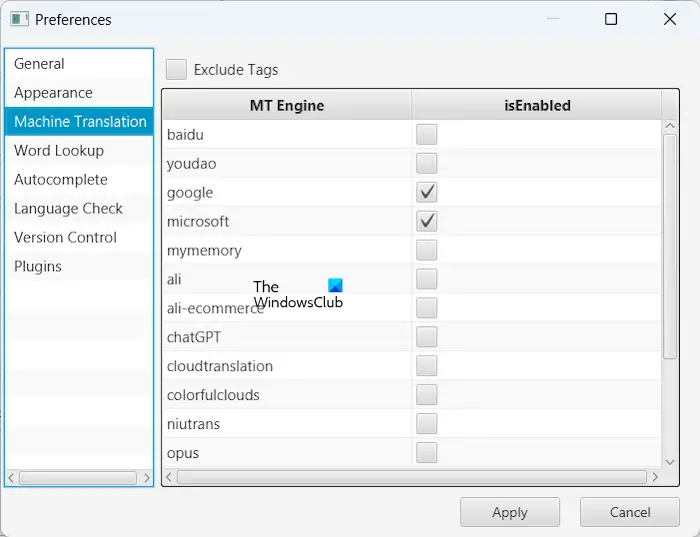This screenshot has height=537, width=700.
Task: Check the opus engine checkbox
Action: click(x=426, y=453)
